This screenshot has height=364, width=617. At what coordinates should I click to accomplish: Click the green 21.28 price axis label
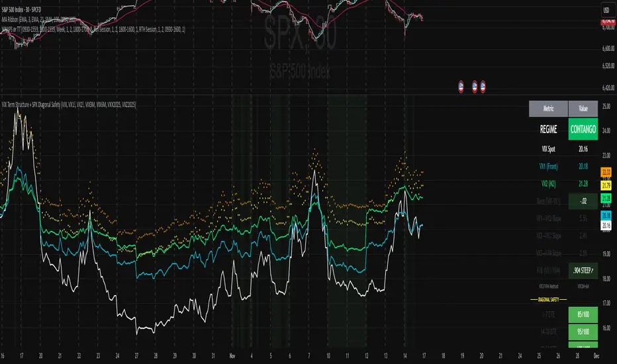click(x=606, y=199)
